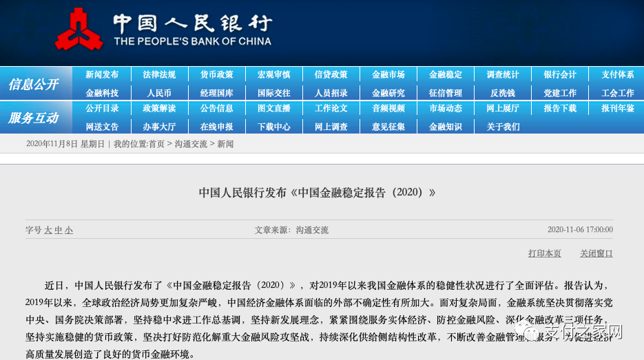This screenshot has width=644, height=360.
Task: Open 网上展厅 link
Action: (x=503, y=108)
